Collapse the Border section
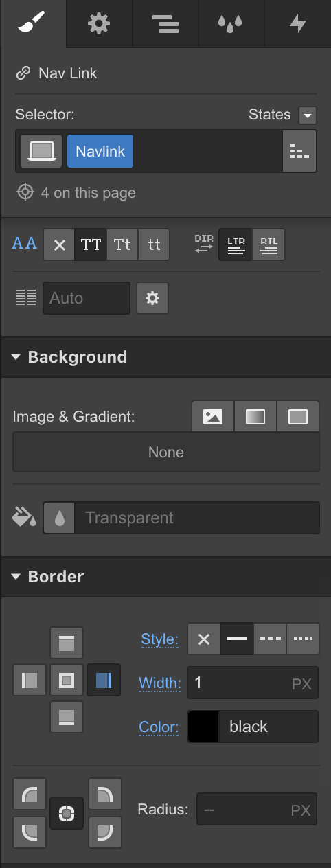The width and height of the screenshot is (331, 868). tap(47, 577)
